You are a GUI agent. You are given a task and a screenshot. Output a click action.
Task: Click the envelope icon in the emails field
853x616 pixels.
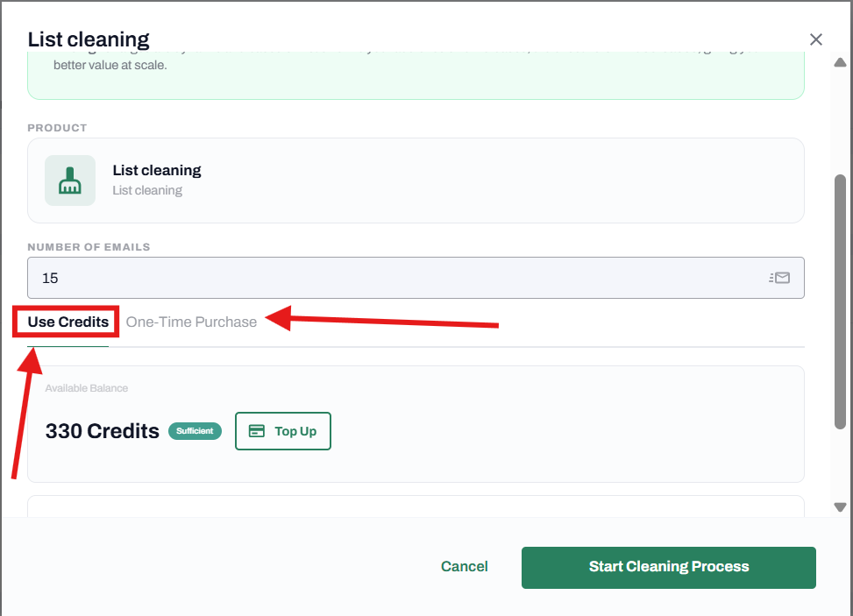tap(779, 278)
